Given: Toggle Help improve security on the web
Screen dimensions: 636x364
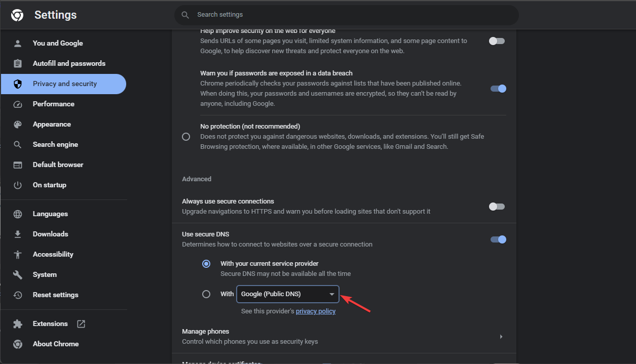Looking at the screenshot, I should pos(497,41).
